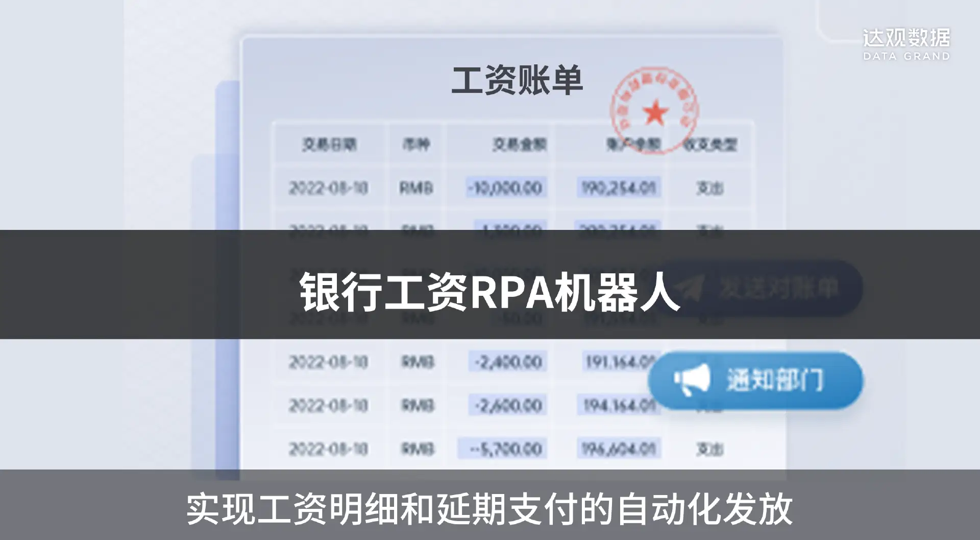Click the 交易日期 column header
The image size is (980, 540).
tap(329, 145)
